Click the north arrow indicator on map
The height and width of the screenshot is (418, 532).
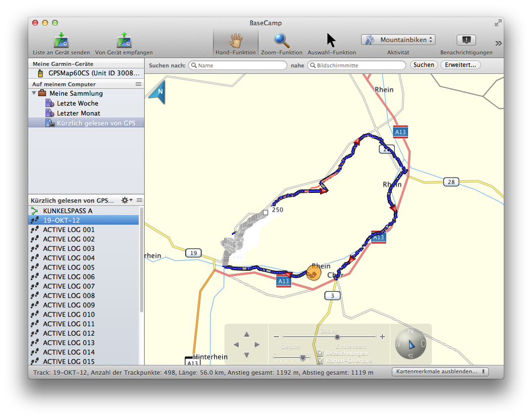pos(160,93)
